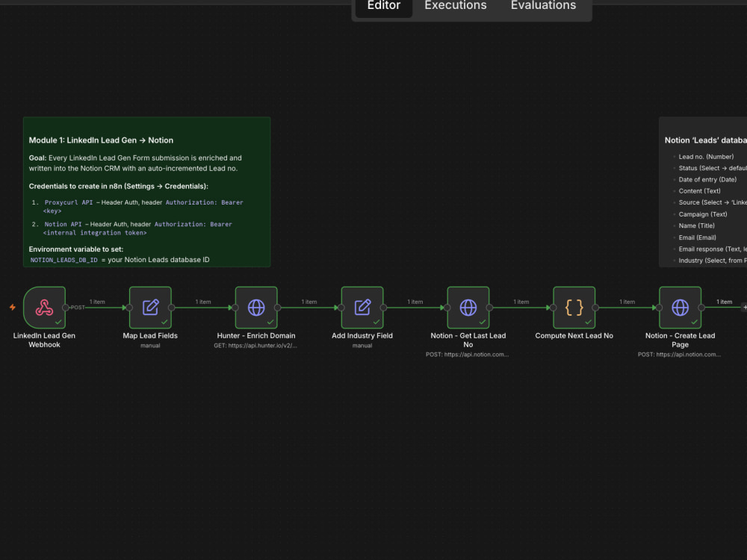This screenshot has width=747, height=560.
Task: Switch to the Editor tab
Action: tap(383, 6)
